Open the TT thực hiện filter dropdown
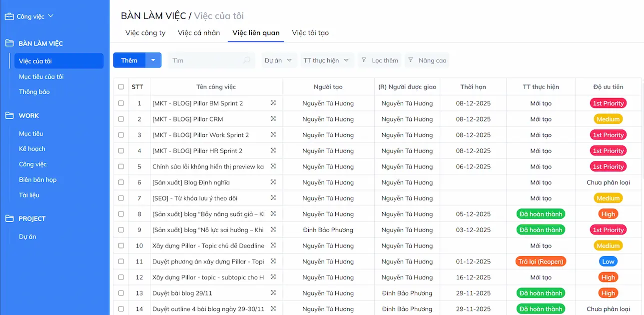 [x=327, y=60]
